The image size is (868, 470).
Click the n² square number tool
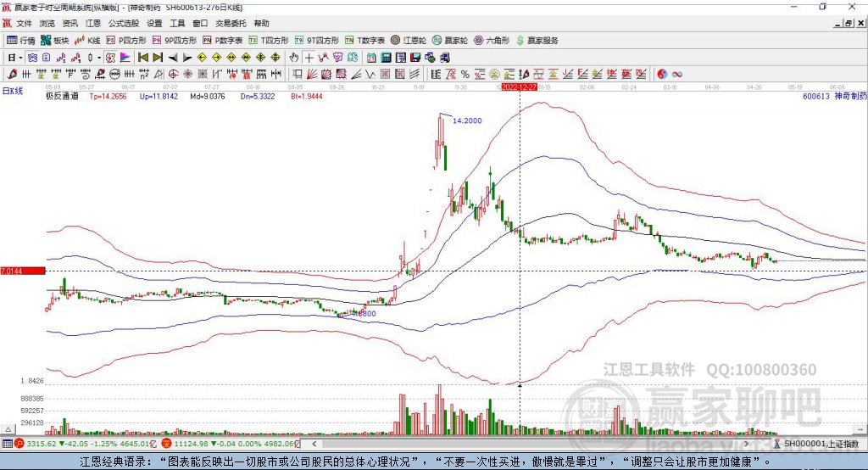point(144,75)
